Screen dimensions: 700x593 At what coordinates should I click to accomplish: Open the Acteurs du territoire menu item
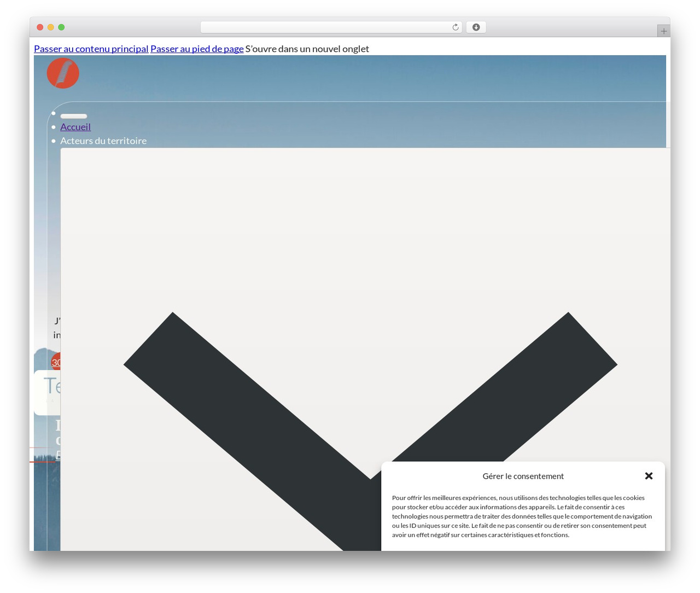(103, 141)
